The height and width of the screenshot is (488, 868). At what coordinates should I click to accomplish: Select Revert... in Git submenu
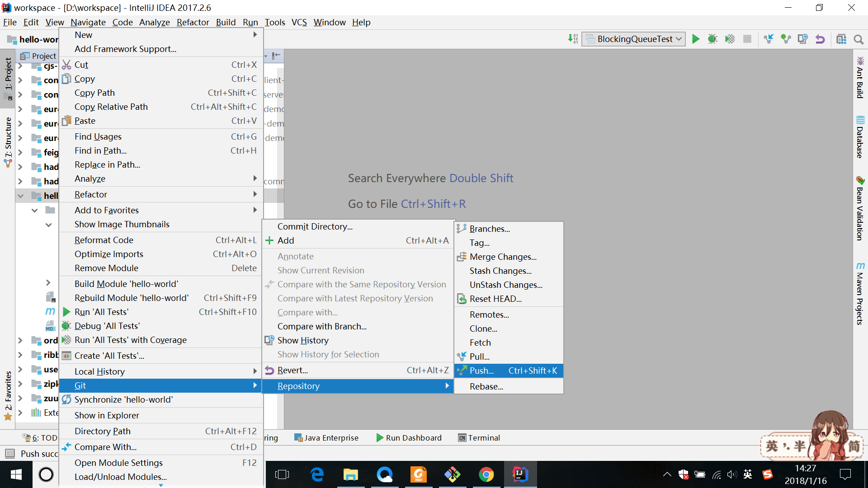click(358, 371)
